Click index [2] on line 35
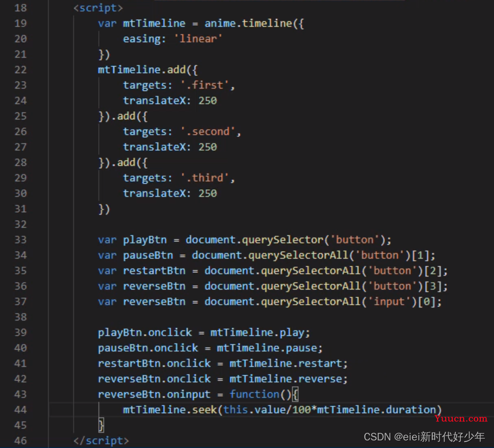The width and height of the screenshot is (494, 448). click(433, 271)
